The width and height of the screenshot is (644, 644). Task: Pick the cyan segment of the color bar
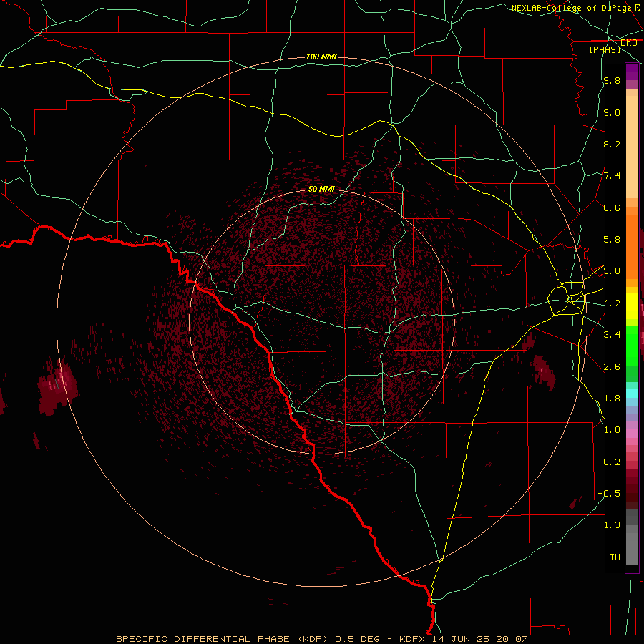632,394
